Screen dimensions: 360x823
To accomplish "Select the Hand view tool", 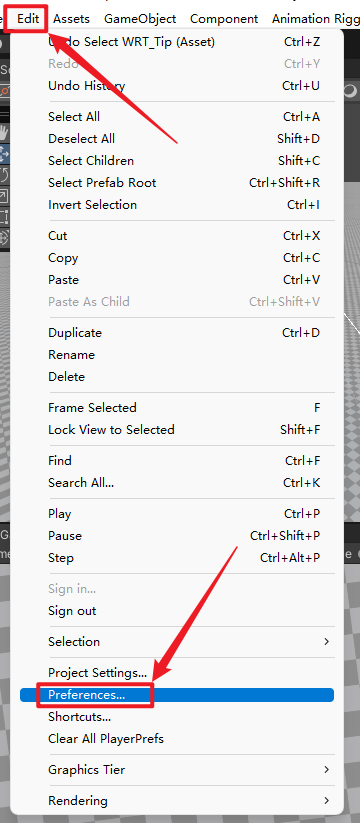I will pyautogui.click(x=4, y=132).
